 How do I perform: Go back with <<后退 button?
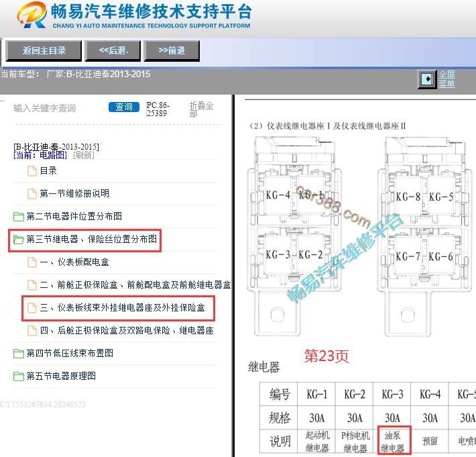click(113, 50)
